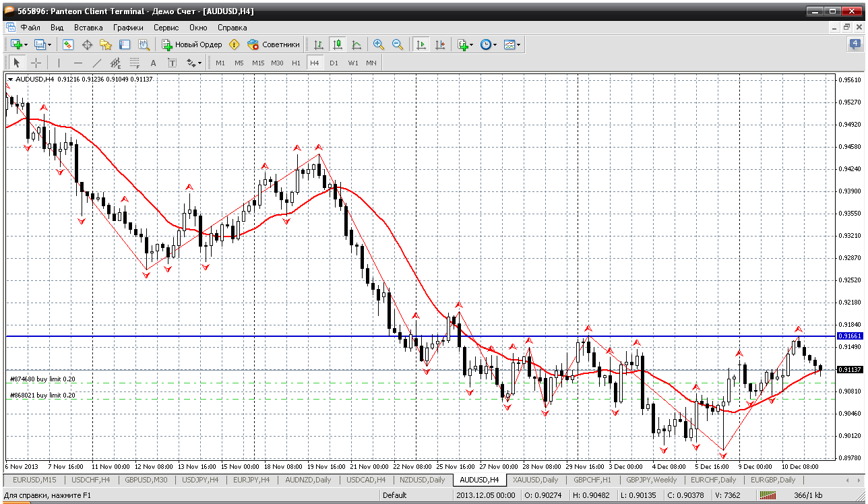
Task: Switch timeframe to M15
Action: pos(258,63)
